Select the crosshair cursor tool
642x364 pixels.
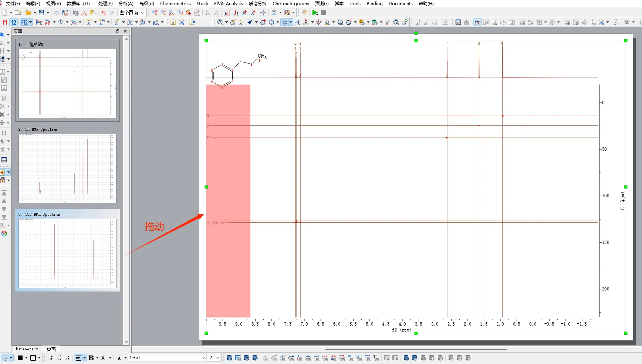(263, 13)
